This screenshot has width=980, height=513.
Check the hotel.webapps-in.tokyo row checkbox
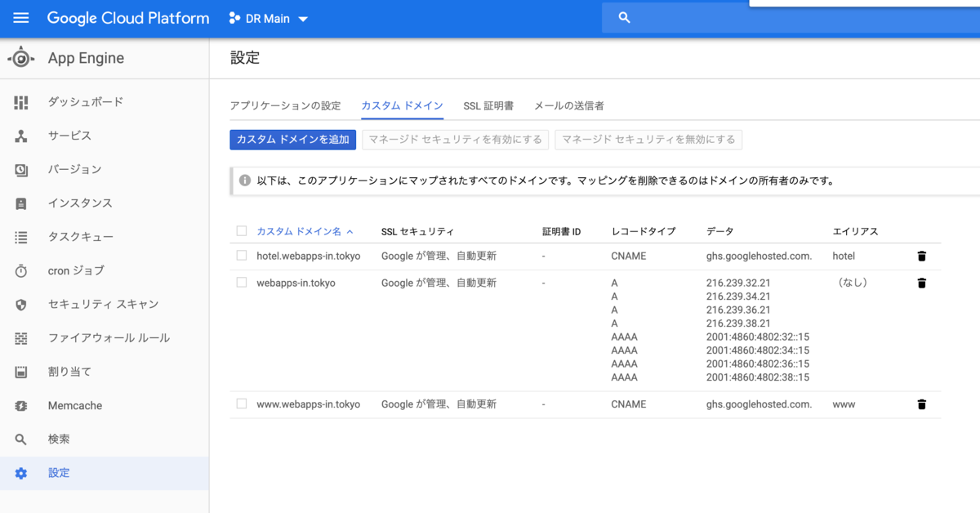pyautogui.click(x=241, y=256)
